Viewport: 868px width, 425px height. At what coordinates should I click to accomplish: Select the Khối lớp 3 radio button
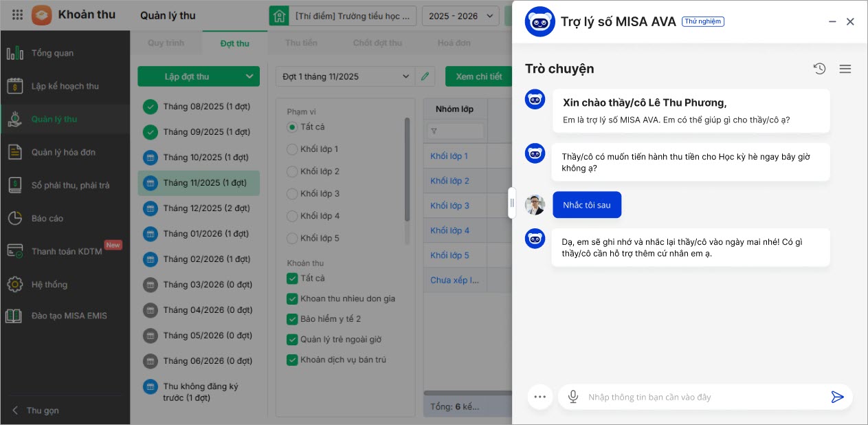(x=292, y=194)
